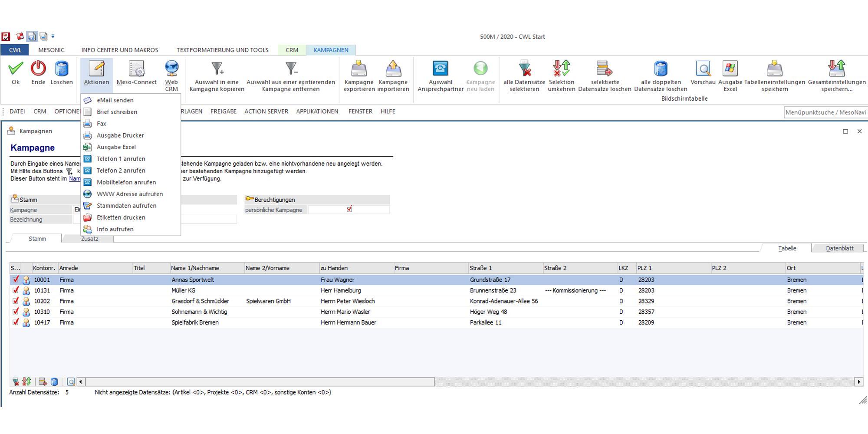
Task: Sort table by Ort column header
Action: pyautogui.click(x=823, y=268)
